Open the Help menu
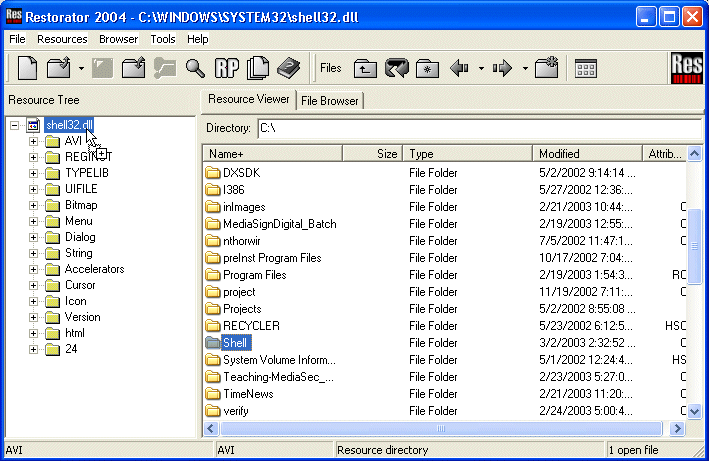709x461 pixels. [198, 39]
